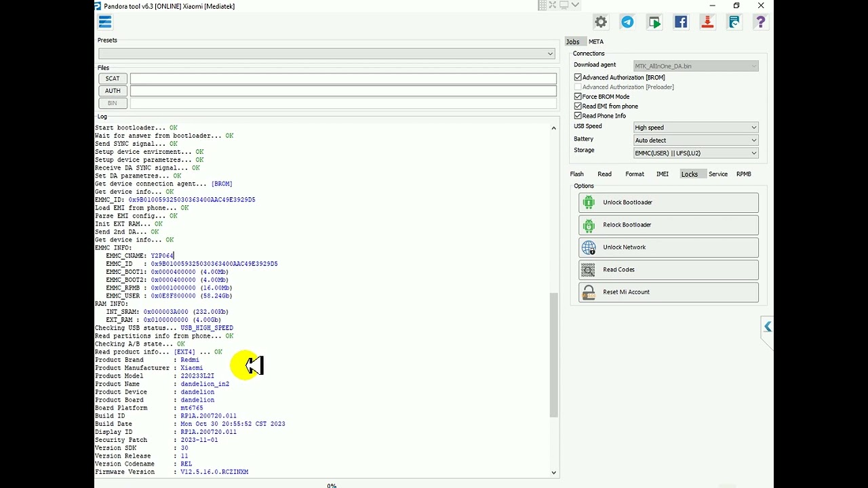868x488 pixels.
Task: Click the red download updates icon
Action: pos(707,22)
